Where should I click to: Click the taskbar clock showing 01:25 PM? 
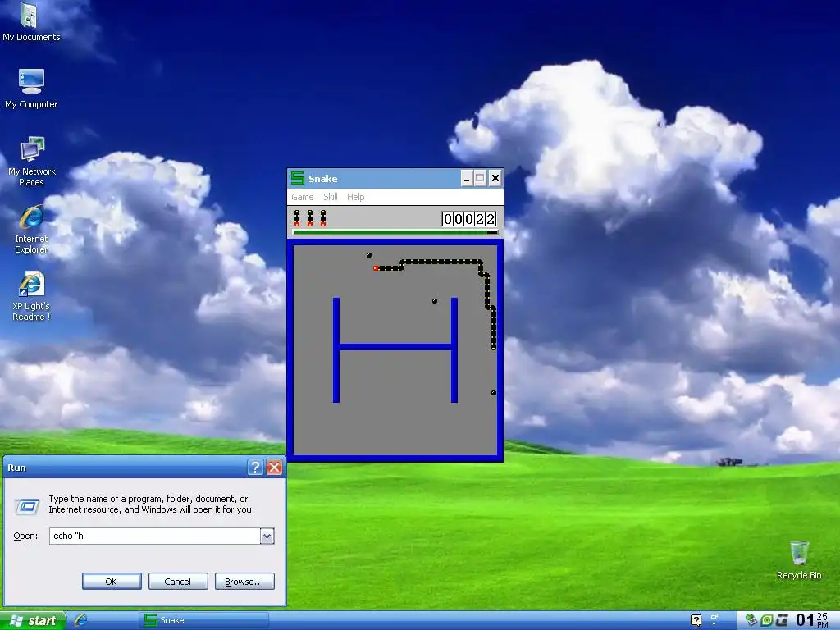[812, 620]
